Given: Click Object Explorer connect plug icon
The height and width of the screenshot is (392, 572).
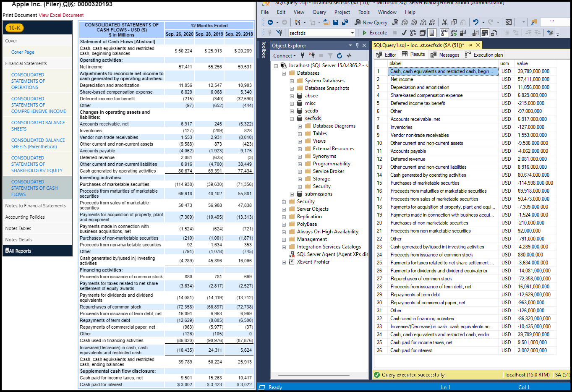Looking at the screenshot, I should (x=303, y=55).
